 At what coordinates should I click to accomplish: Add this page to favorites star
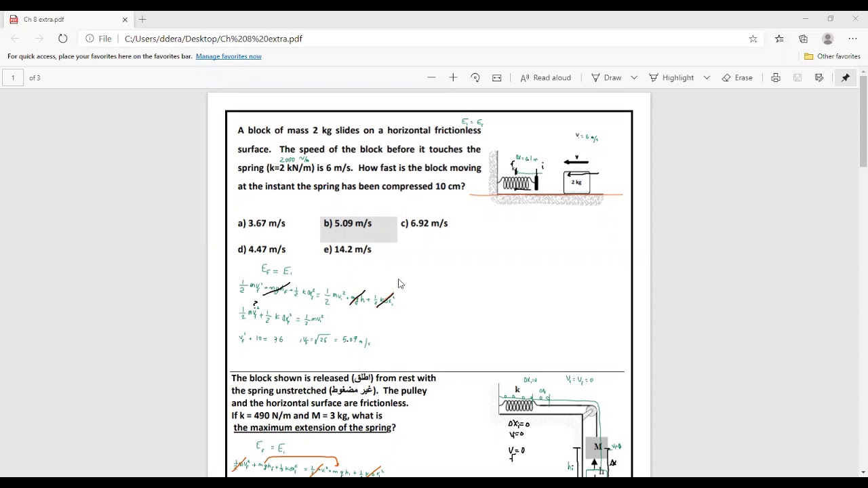pyautogui.click(x=753, y=39)
